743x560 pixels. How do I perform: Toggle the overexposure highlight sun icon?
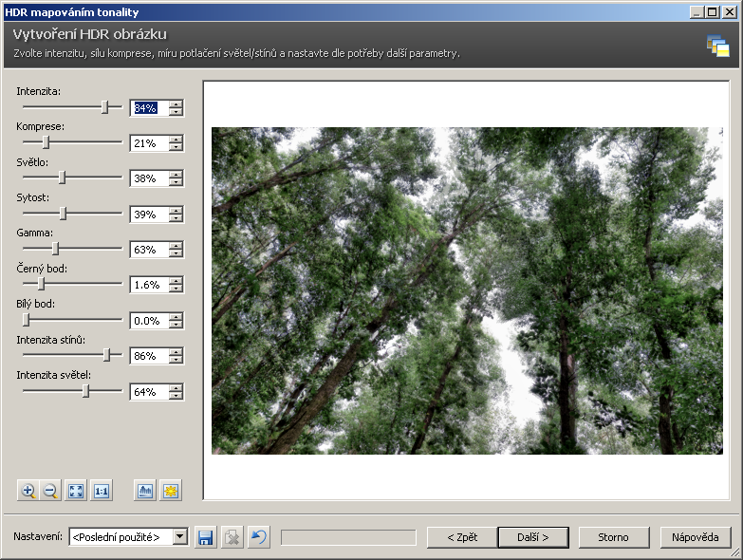tap(170, 491)
